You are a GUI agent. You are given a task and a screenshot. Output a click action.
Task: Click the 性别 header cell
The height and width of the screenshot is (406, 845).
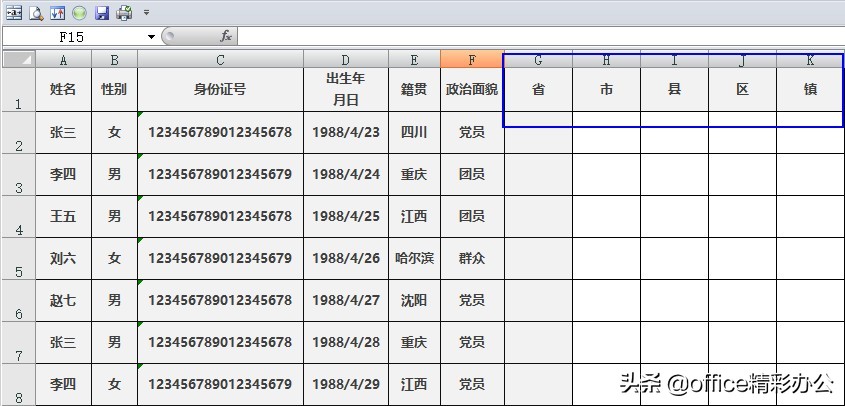click(114, 90)
